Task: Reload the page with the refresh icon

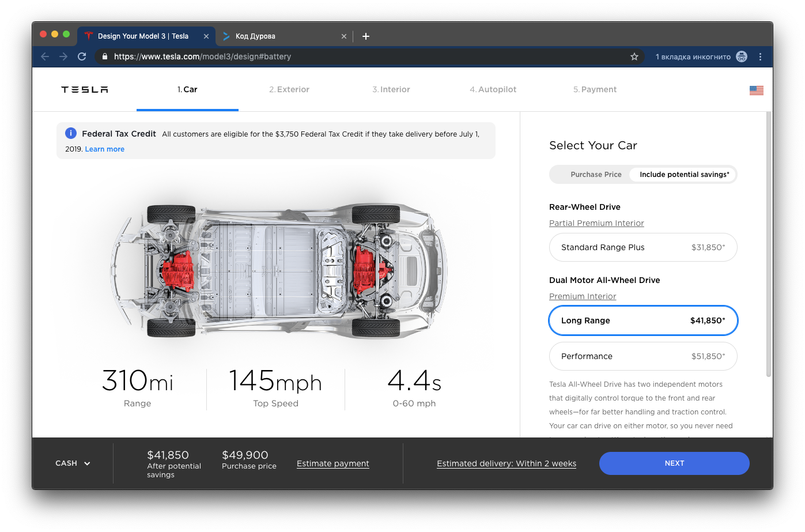Action: point(82,56)
